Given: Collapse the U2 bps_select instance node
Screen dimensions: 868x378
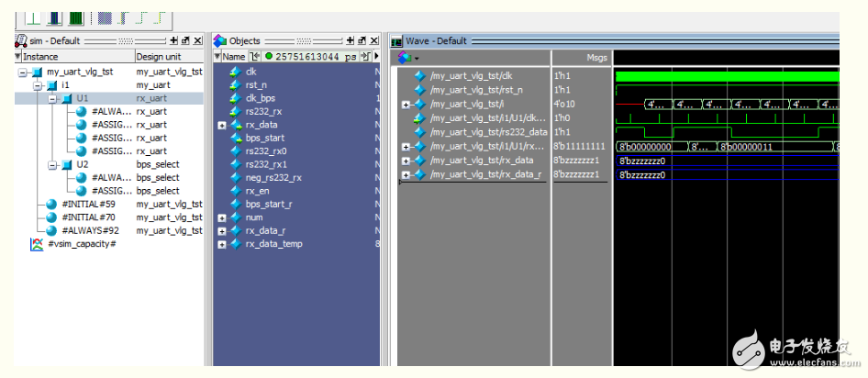Looking at the screenshot, I should tap(52, 164).
